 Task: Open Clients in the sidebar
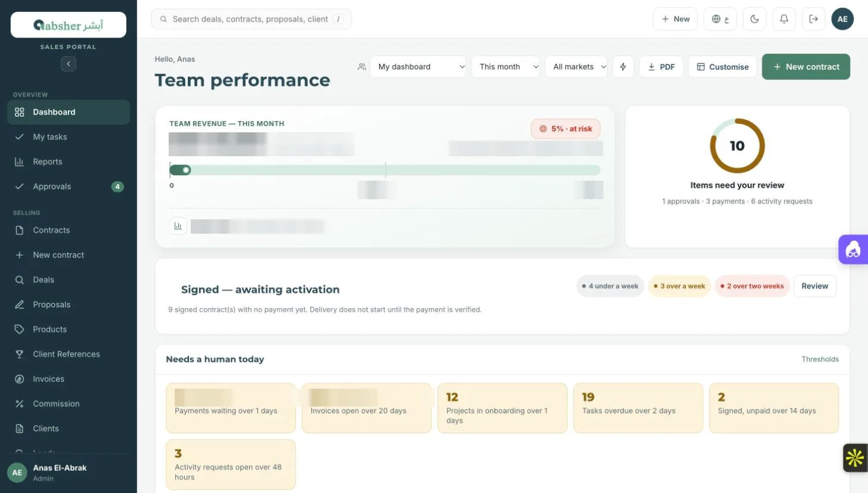(x=69, y=429)
